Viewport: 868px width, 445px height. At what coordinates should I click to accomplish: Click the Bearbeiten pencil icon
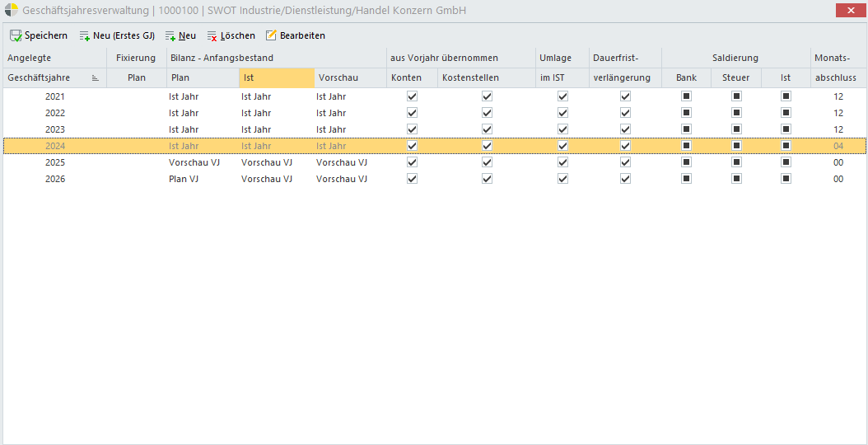tap(272, 36)
